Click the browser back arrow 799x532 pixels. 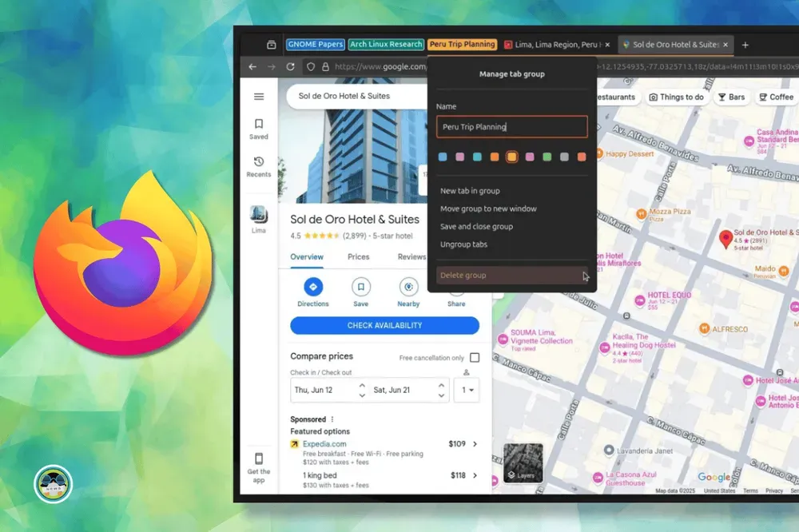(x=252, y=67)
